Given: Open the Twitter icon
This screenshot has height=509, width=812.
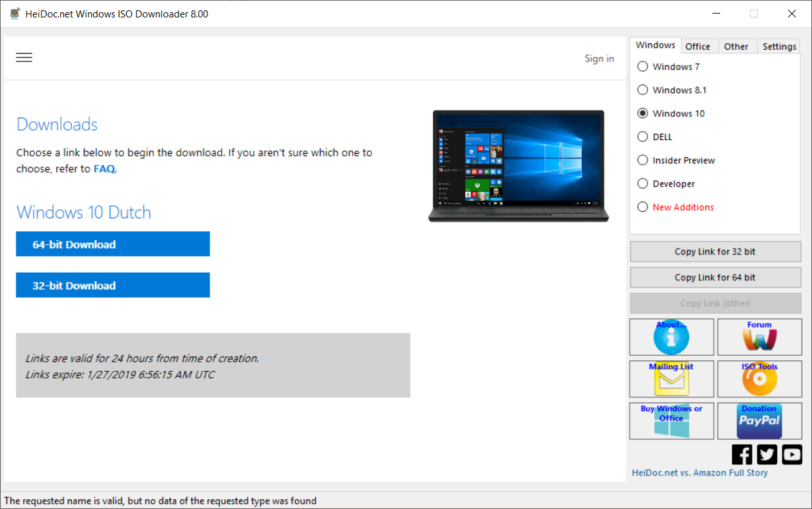Looking at the screenshot, I should point(767,454).
